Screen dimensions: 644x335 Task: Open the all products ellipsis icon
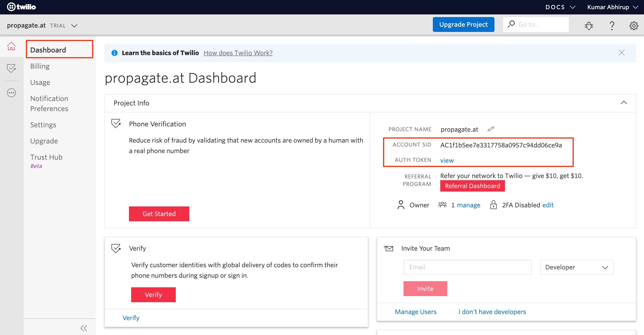(11, 93)
